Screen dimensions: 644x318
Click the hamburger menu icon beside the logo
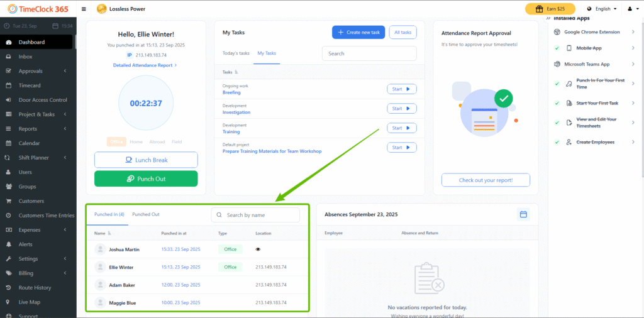point(84,9)
